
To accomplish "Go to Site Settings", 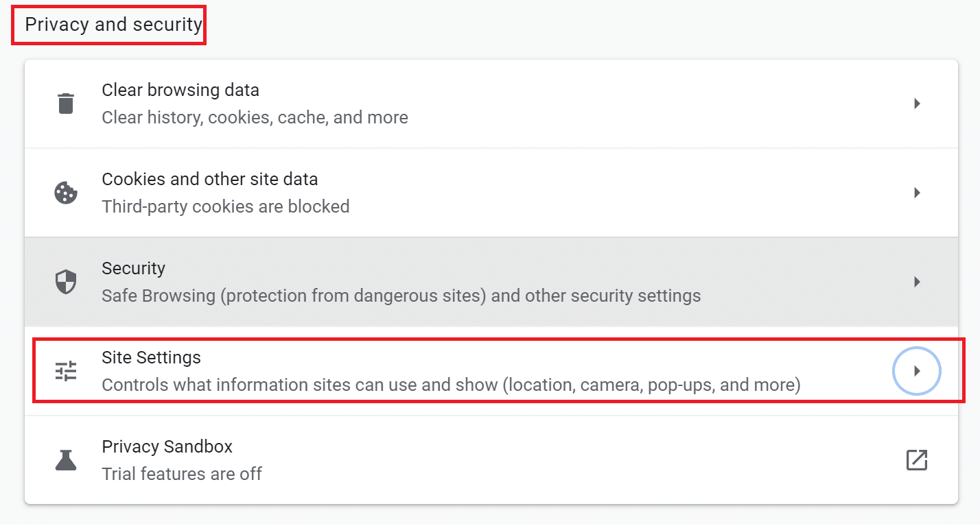I will tap(151, 357).
